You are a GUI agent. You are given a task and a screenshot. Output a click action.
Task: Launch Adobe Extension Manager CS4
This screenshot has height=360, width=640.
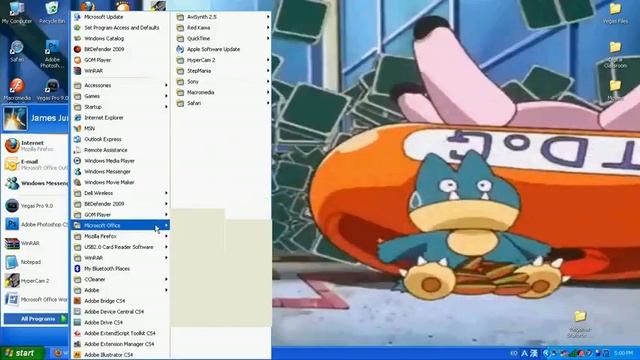120,344
